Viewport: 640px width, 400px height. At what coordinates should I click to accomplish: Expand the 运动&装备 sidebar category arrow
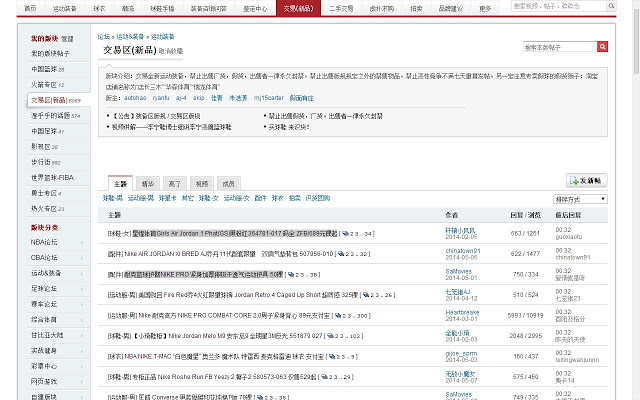click(x=82, y=273)
